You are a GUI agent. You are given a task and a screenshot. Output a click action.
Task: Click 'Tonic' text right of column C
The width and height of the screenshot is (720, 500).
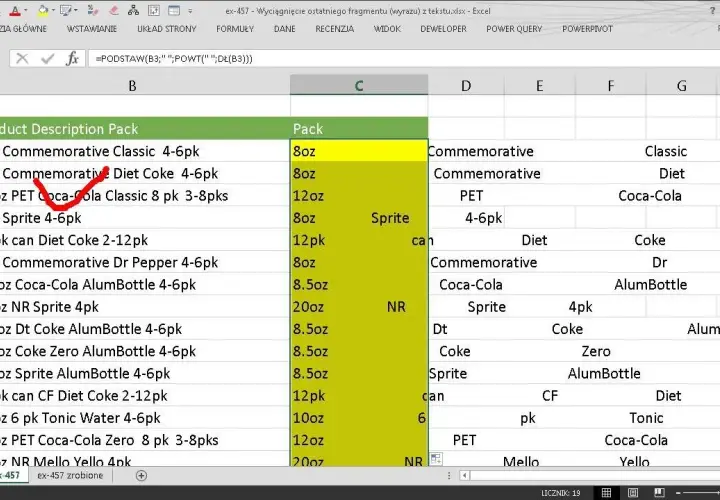point(646,418)
